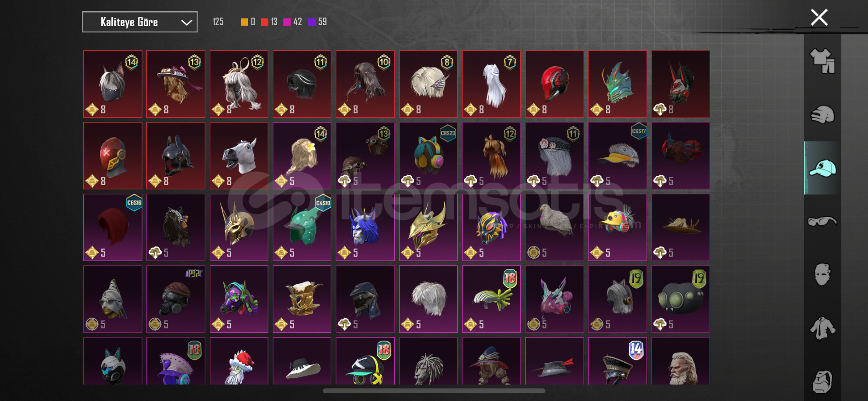Filter by the orange quality swatch
The height and width of the screenshot is (401, 868).
tap(244, 22)
